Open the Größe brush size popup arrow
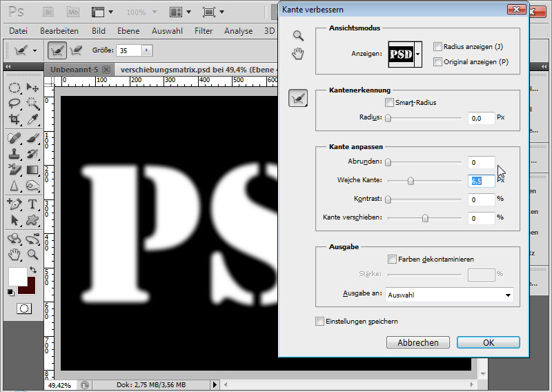The height and width of the screenshot is (392, 552). (x=146, y=50)
